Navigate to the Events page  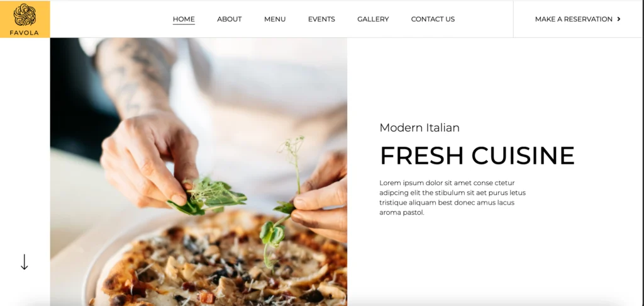[321, 19]
